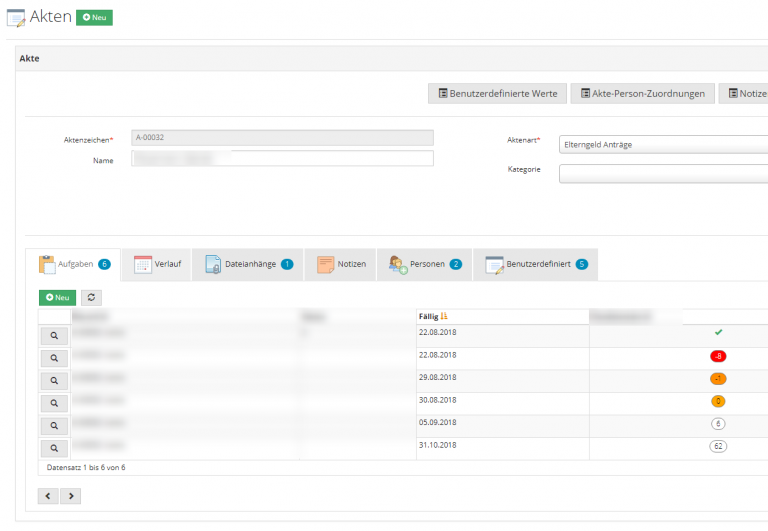Click the white 6 days badge
Viewport: 768px width, 531px height.
click(718, 424)
